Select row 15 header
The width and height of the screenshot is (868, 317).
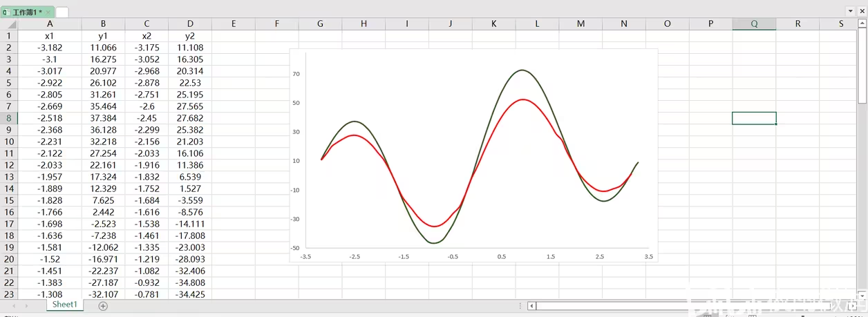coord(9,200)
